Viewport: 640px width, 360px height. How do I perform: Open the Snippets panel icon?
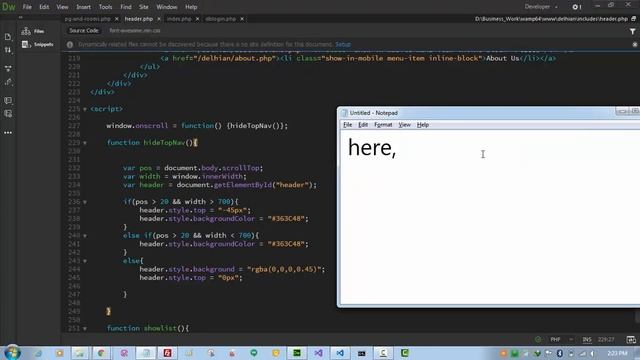(x=26, y=44)
